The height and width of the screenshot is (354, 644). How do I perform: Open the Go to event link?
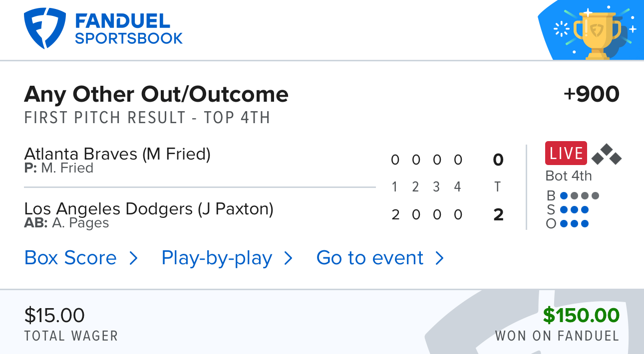click(370, 258)
